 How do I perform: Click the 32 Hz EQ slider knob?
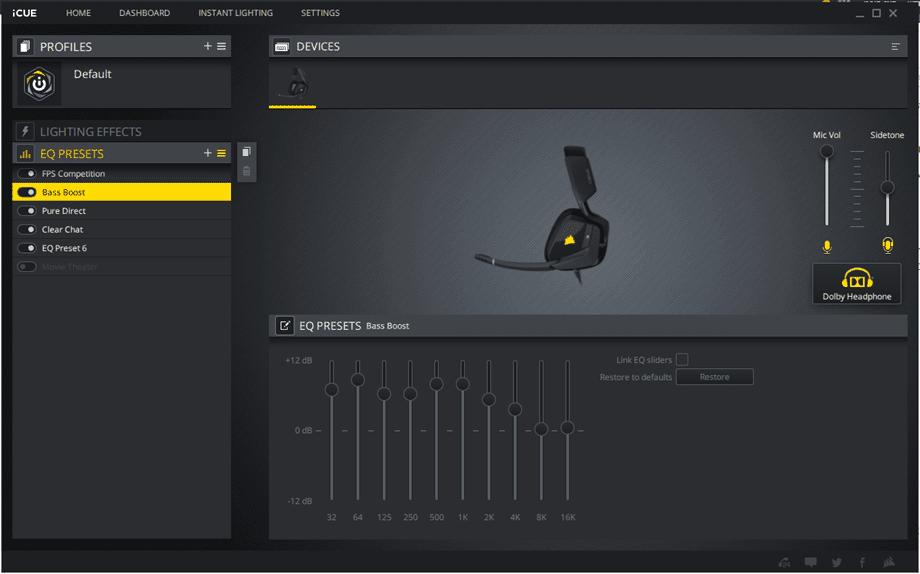pos(332,389)
